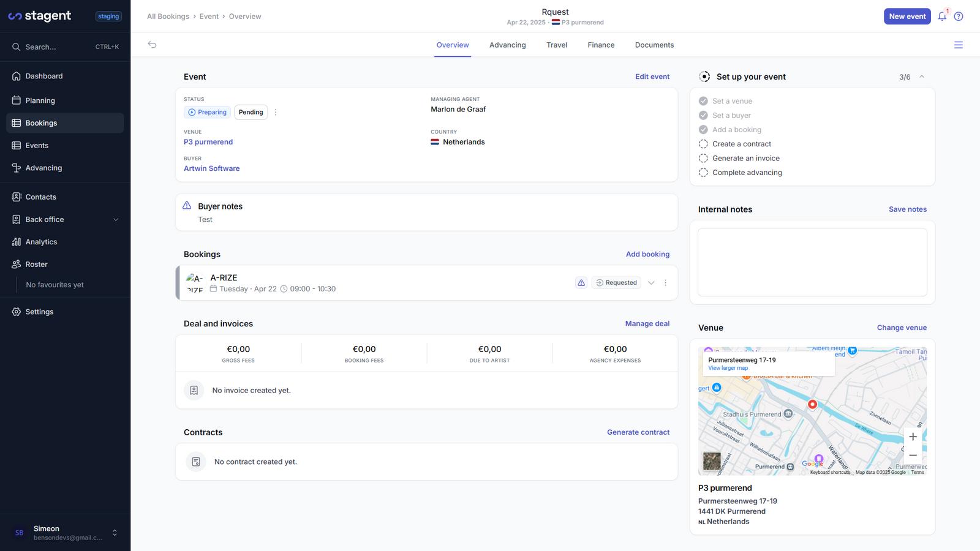This screenshot has width=980, height=551.
Task: Click into the Internal notes text area
Action: click(x=812, y=262)
